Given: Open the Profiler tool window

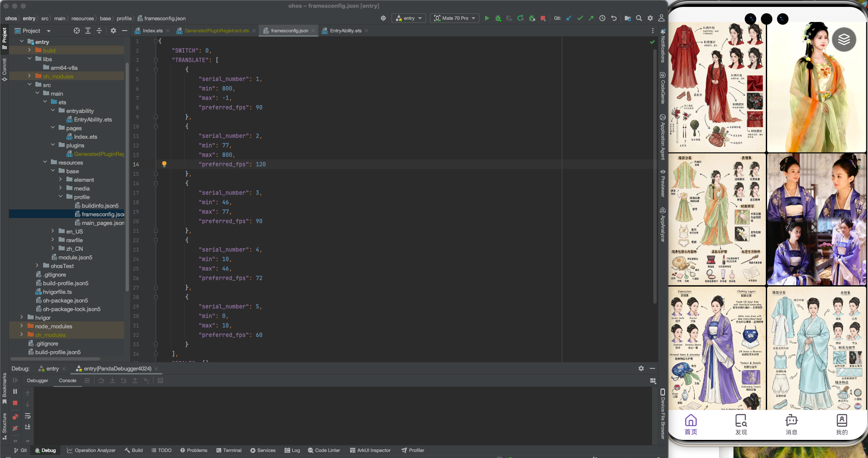Looking at the screenshot, I should 413,450.
